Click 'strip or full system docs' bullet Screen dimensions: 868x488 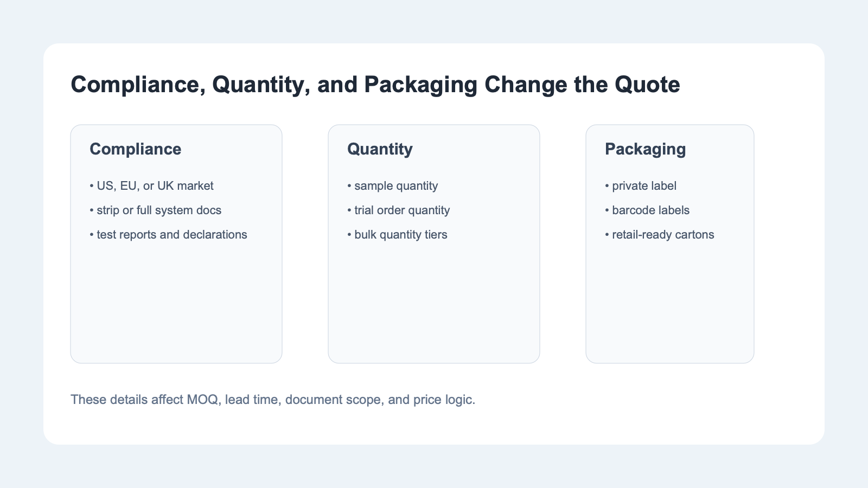[158, 210]
